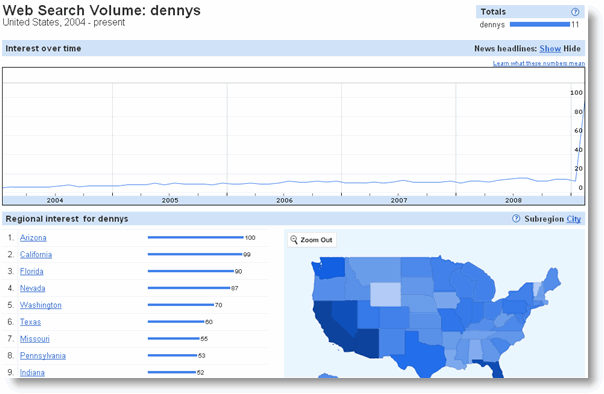This screenshot has width=604, height=394.
Task: Click the 2008 label on timeline
Action: click(x=513, y=200)
